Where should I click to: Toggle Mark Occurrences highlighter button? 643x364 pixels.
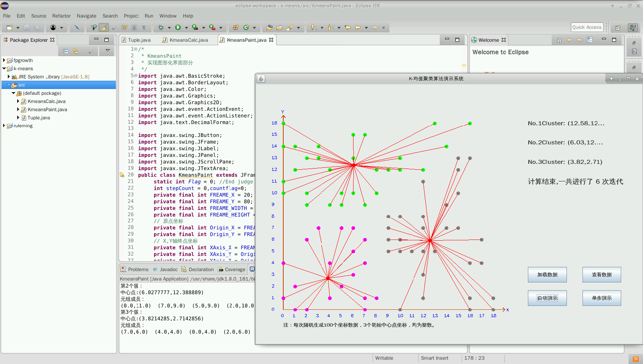103,27
